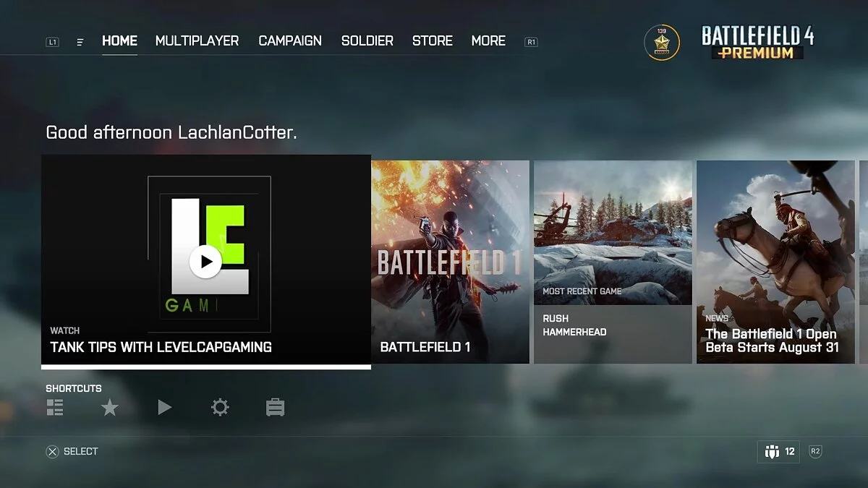Open the server browser list shortcut icon

tap(55, 408)
